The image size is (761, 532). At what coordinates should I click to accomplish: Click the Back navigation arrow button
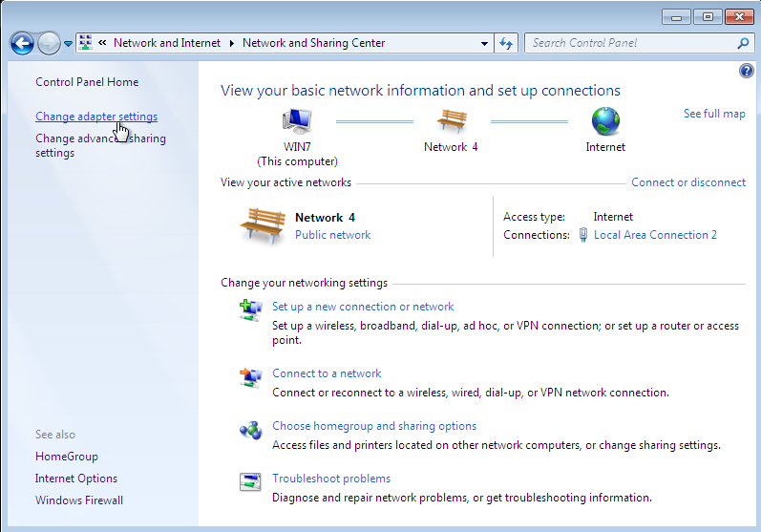[x=22, y=44]
